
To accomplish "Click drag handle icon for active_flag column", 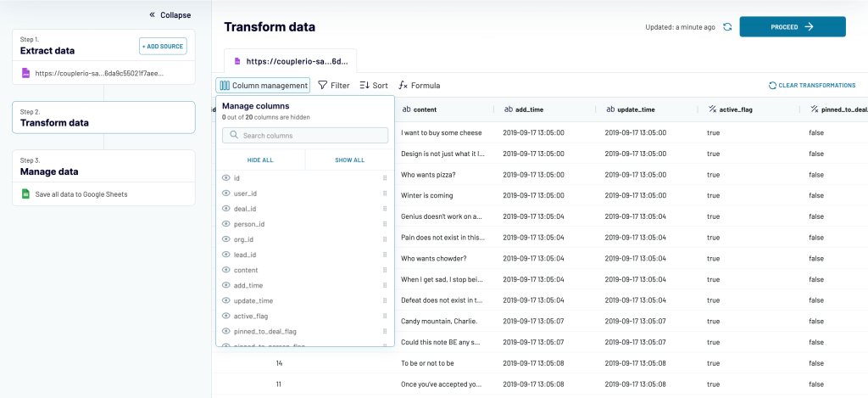I will (385, 316).
